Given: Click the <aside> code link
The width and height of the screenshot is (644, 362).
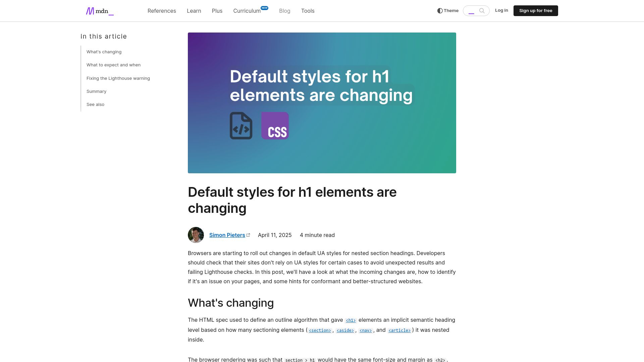Looking at the screenshot, I should coord(345,330).
